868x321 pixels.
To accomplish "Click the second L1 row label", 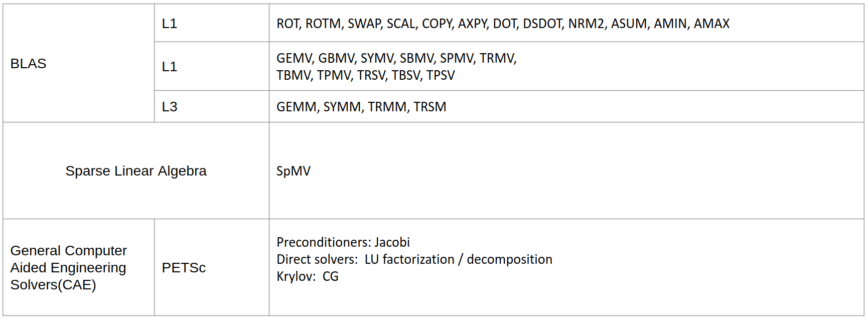I will [170, 67].
